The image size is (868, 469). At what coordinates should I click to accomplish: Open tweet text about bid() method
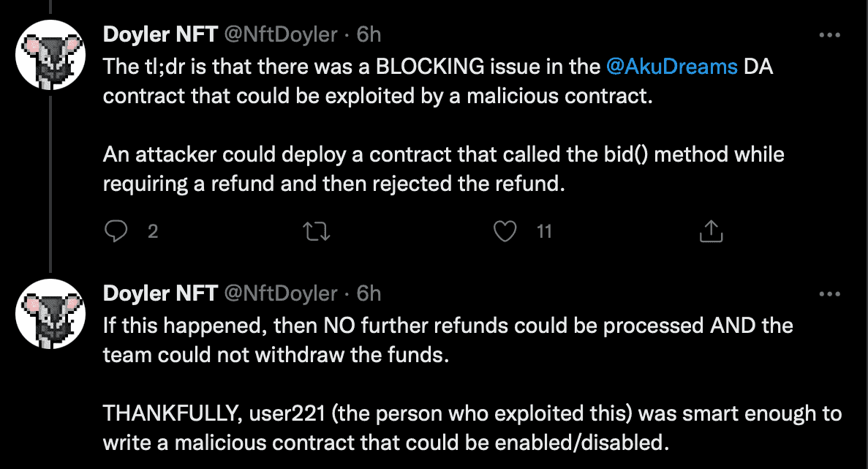click(443, 169)
